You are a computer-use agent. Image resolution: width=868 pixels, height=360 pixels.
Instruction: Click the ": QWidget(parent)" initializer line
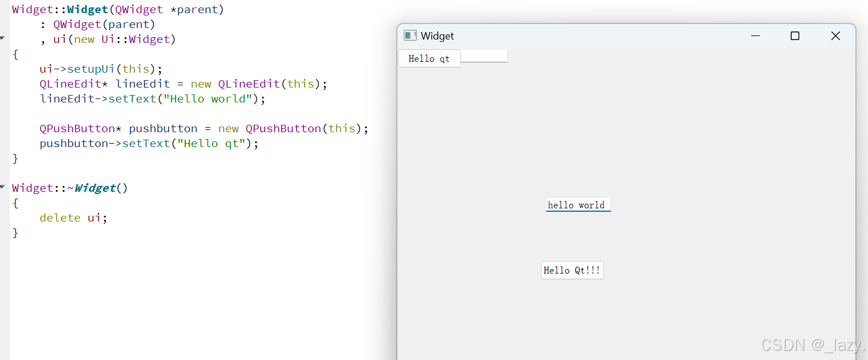click(x=98, y=24)
